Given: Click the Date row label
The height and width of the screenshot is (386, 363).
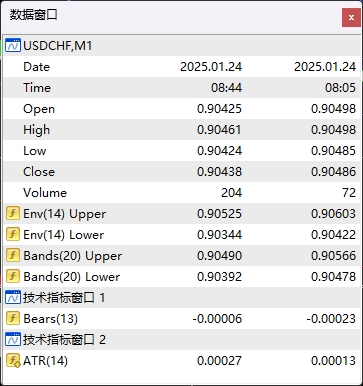Looking at the screenshot, I should tap(37, 67).
